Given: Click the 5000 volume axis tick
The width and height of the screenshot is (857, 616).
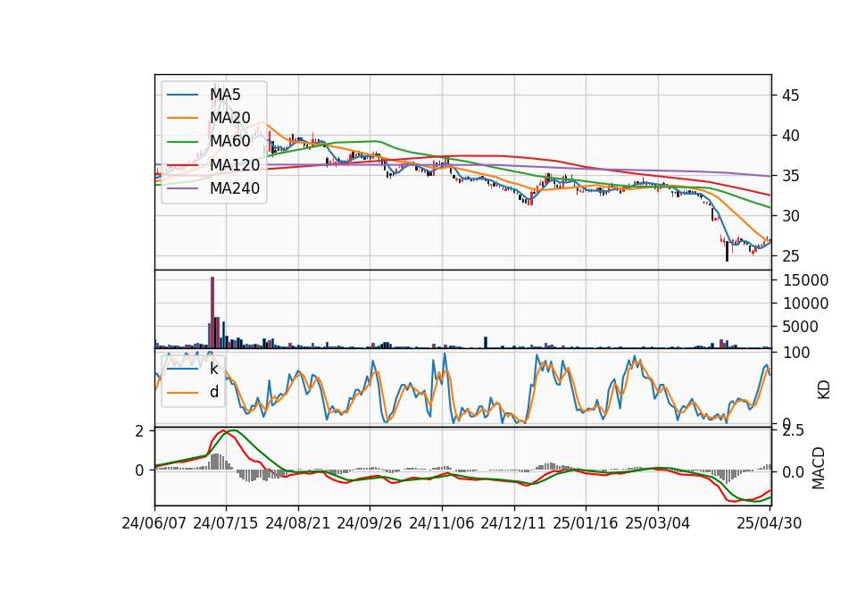Looking at the screenshot, I should click(801, 327).
